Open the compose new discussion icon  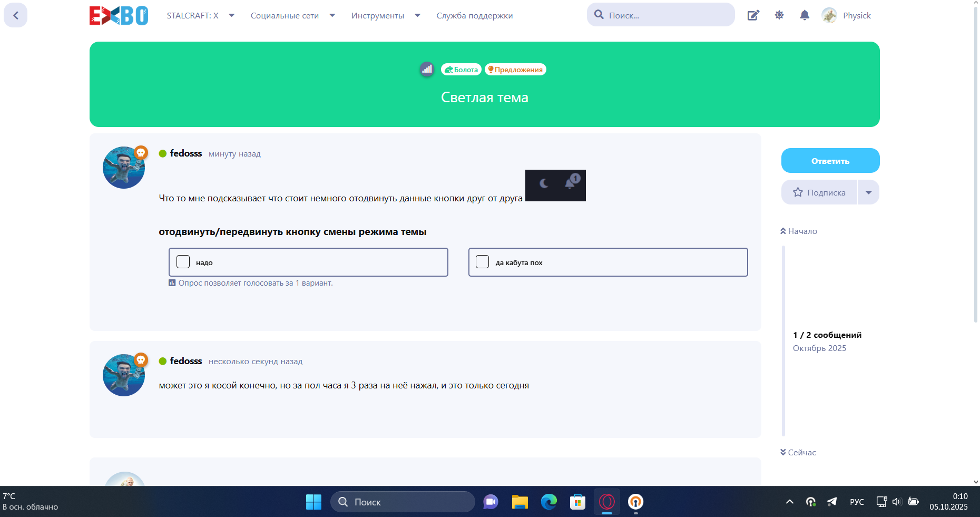pos(753,15)
